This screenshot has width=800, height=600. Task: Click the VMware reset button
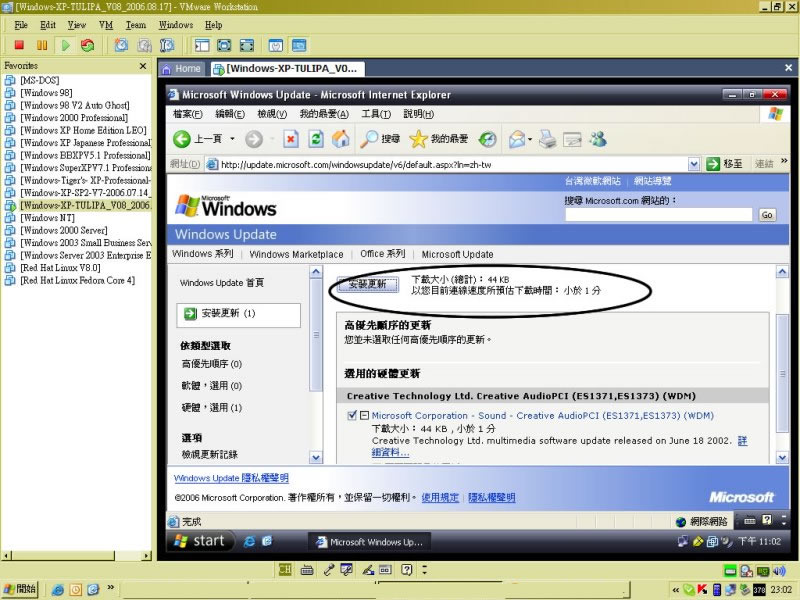(87, 45)
